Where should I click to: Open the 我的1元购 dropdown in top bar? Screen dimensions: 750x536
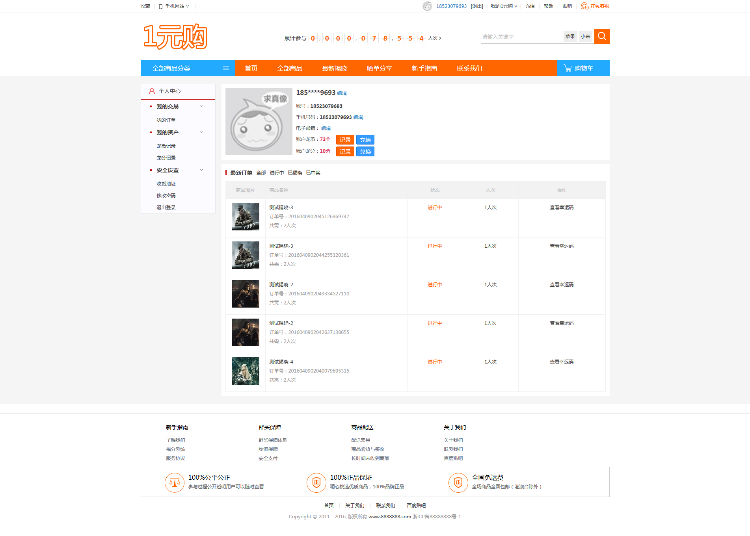(504, 6)
